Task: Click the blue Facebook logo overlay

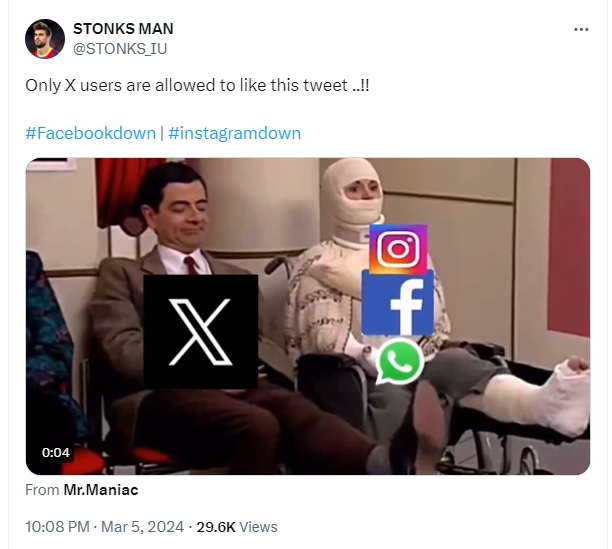Action: click(398, 303)
